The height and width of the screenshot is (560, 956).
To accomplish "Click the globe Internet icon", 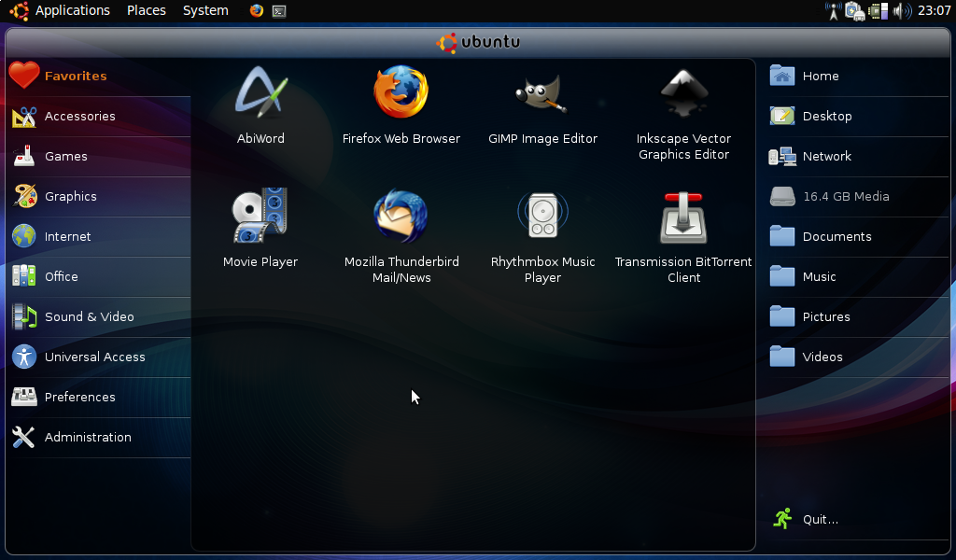I will (23, 236).
